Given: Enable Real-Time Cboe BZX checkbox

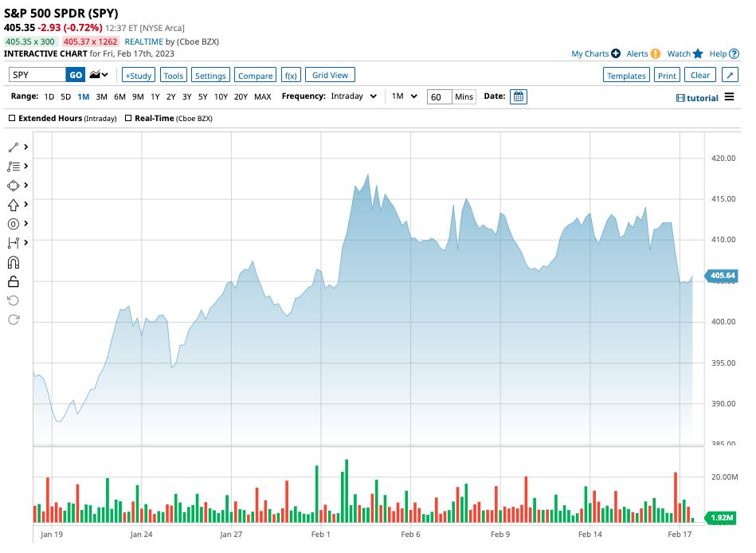Looking at the screenshot, I should pos(128,118).
